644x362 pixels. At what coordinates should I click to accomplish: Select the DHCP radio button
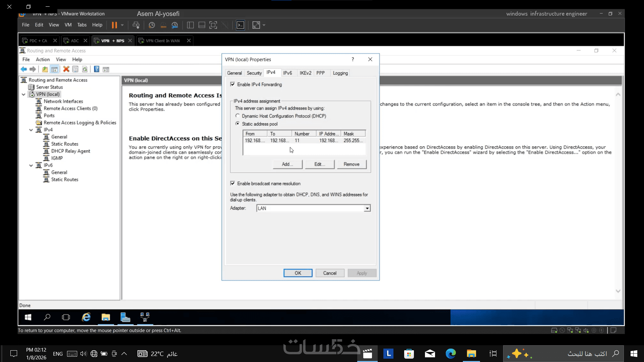[237, 116]
